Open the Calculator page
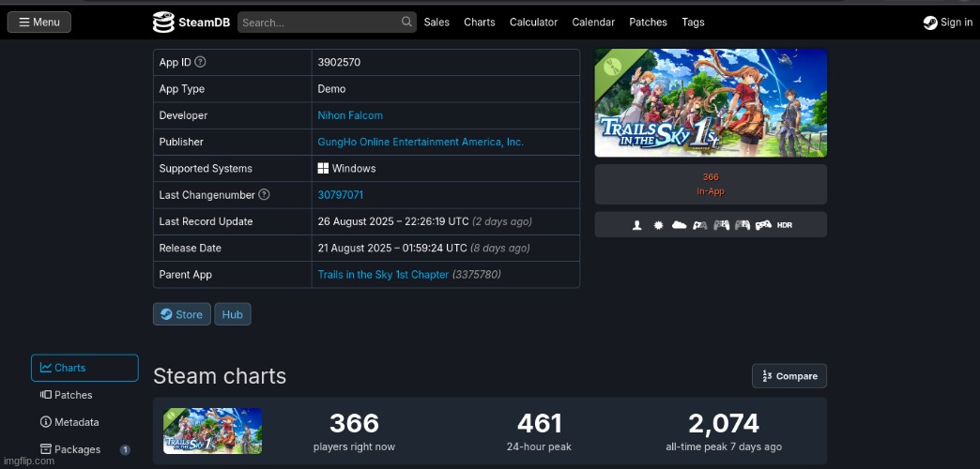The height and width of the screenshot is (469, 980). point(533,22)
